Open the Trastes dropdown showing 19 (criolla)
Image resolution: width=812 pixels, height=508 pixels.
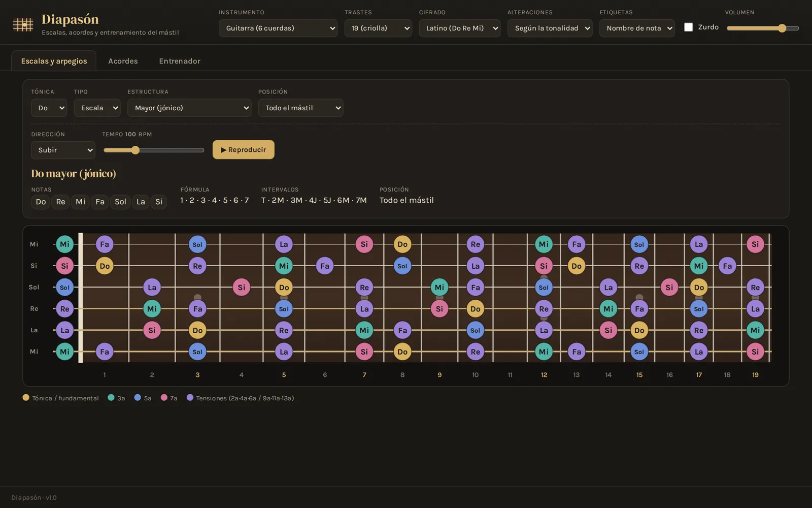pyautogui.click(x=378, y=28)
